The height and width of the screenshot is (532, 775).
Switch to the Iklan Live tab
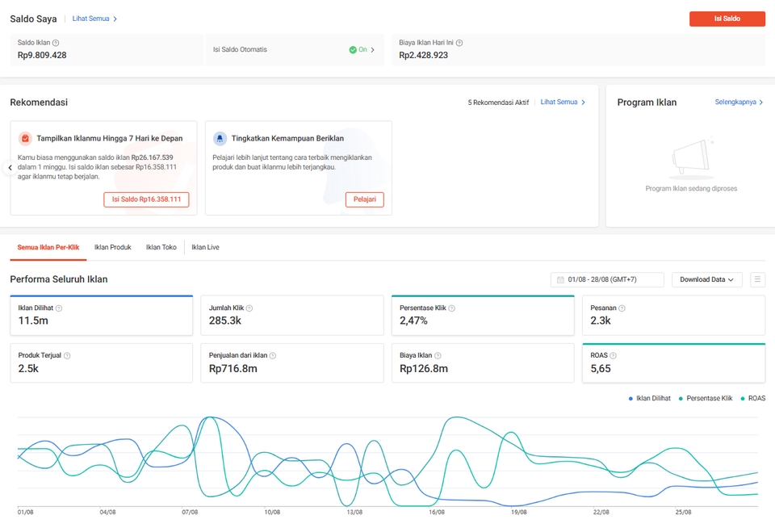click(205, 247)
